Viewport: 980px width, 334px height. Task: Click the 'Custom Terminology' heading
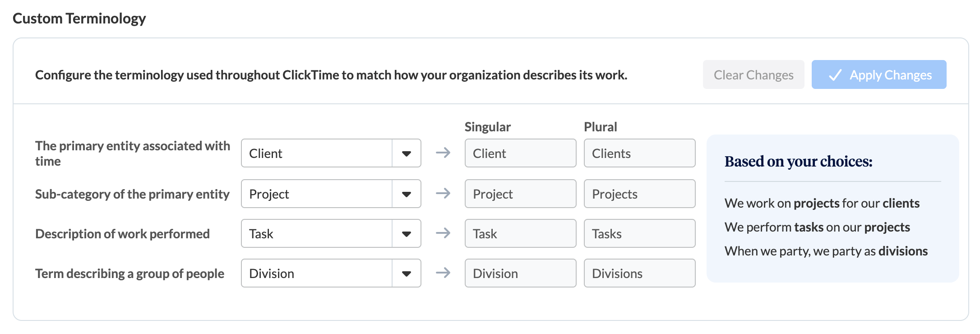click(x=79, y=19)
